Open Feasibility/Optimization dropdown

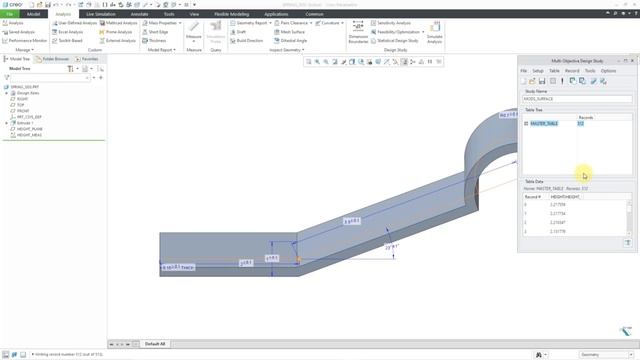423,32
